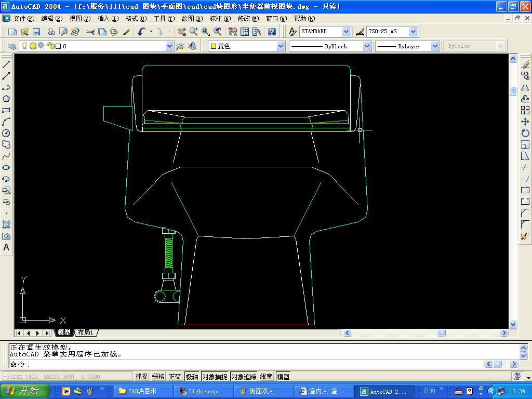Click the Undo arrow icon
This screenshot has width=532, height=399.
click(141, 32)
